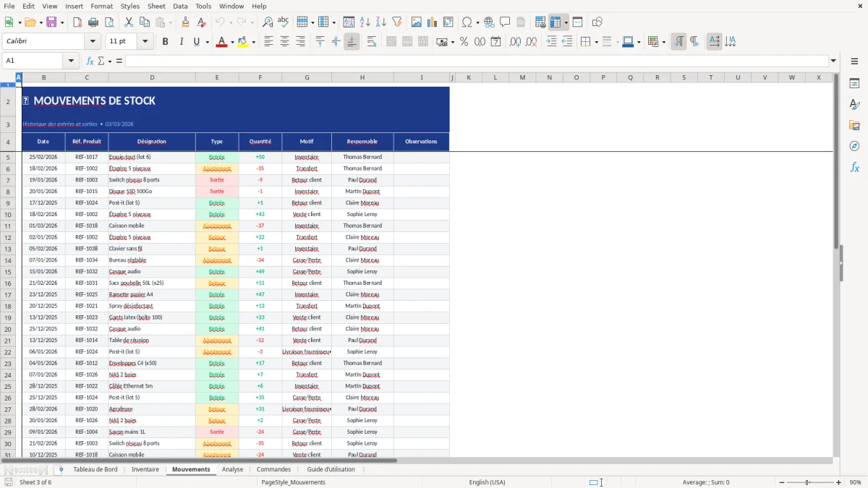
Task: Toggle bold formatting
Action: tap(165, 41)
